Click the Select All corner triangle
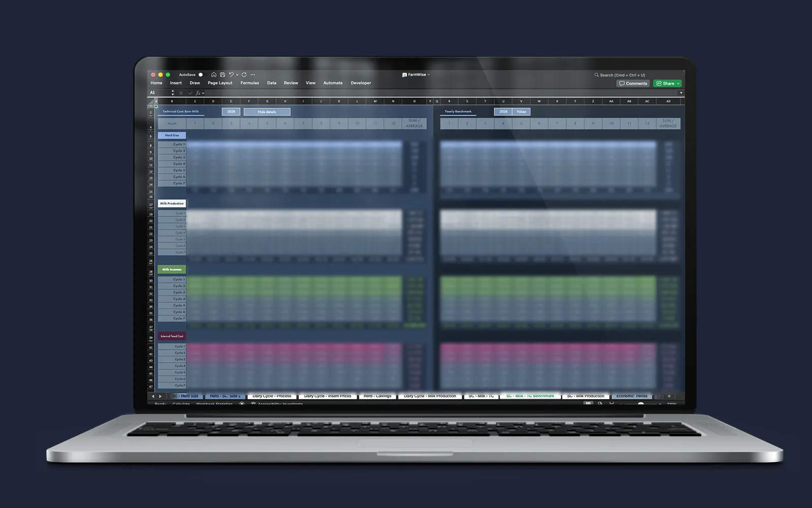The image size is (812, 508). tap(151, 101)
